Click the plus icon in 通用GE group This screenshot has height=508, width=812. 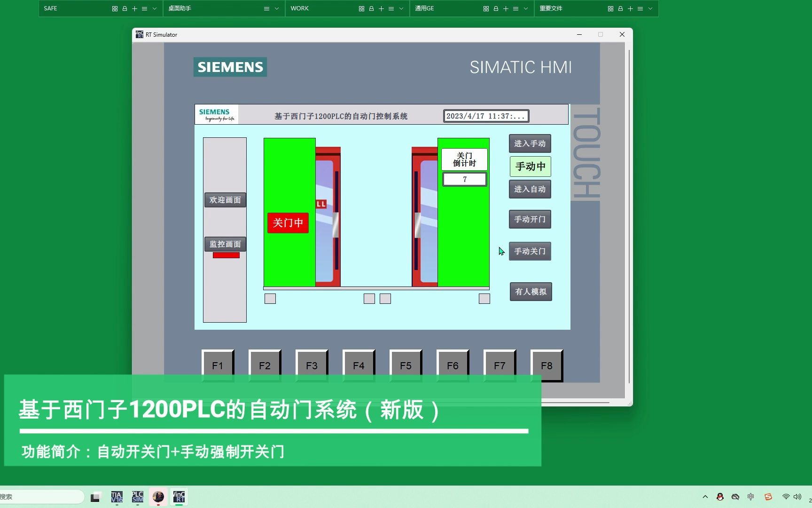click(506, 8)
